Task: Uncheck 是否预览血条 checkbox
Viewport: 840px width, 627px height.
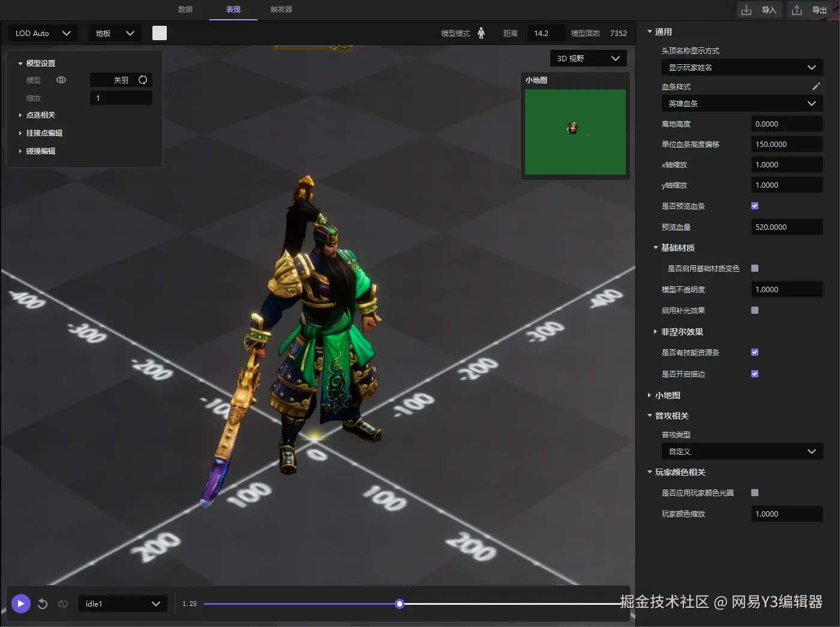Action: 755,206
